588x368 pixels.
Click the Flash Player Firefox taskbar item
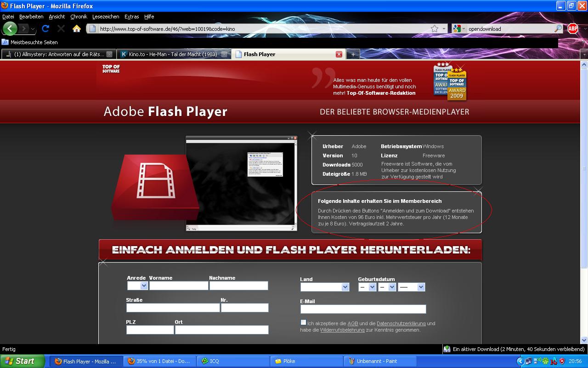tap(87, 361)
